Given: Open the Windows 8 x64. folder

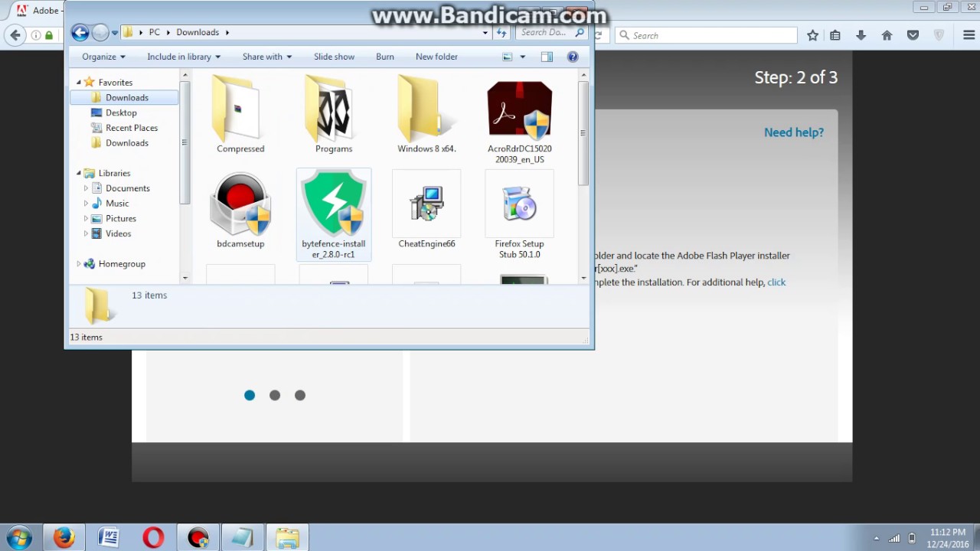Looking at the screenshot, I should (426, 115).
